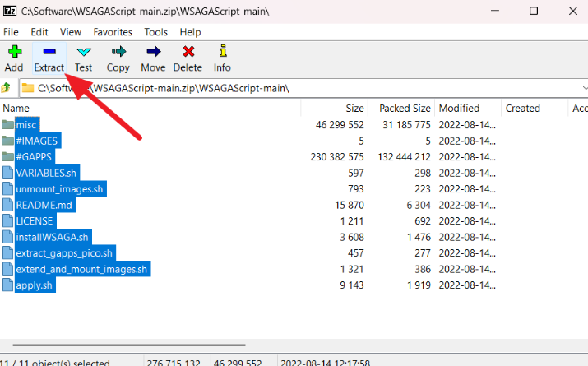Open the Help menu
Screen dimensions: 588x366
click(190, 32)
